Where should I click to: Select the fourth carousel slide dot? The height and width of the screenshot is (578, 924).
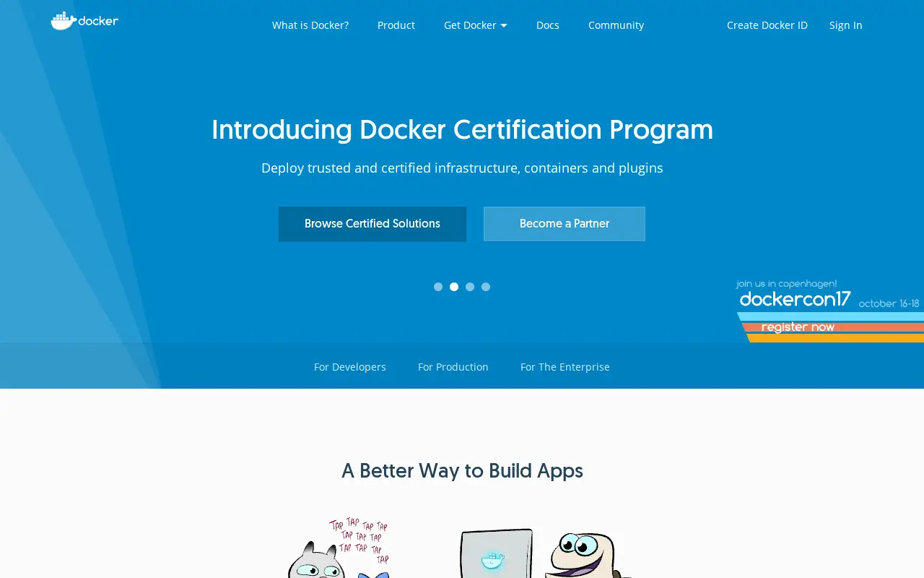coord(486,287)
